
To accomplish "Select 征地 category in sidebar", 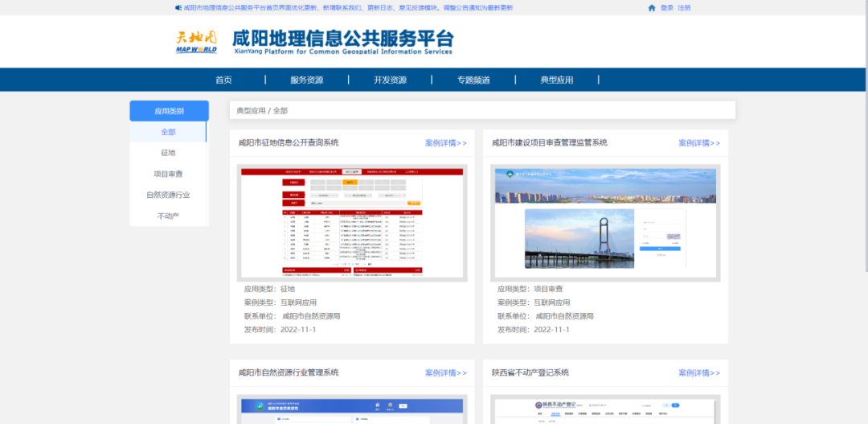I will tap(168, 153).
